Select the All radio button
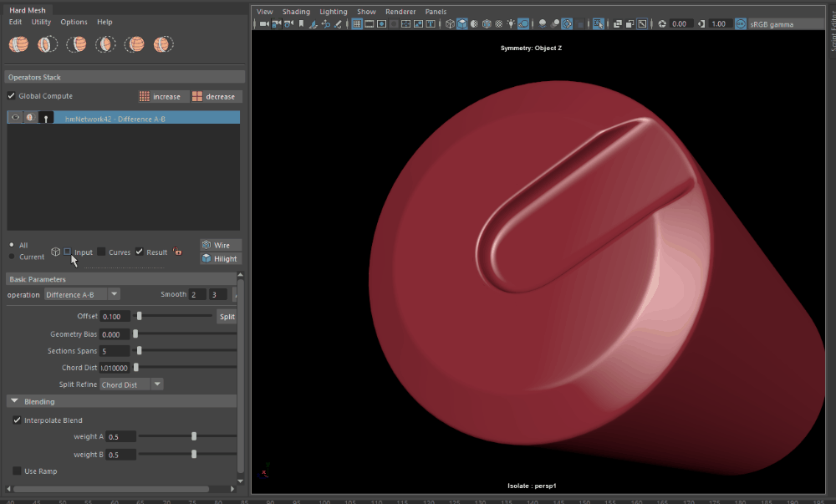The width and height of the screenshot is (836, 504). coord(12,245)
